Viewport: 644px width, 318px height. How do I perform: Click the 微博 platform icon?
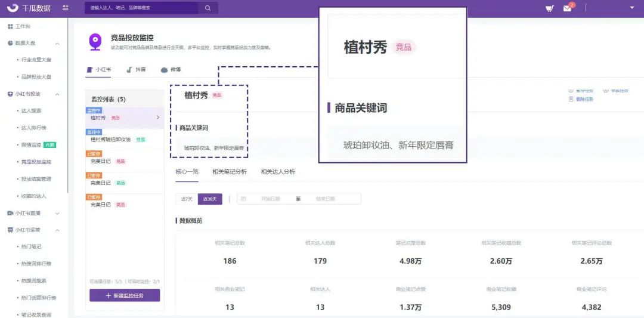(165, 69)
